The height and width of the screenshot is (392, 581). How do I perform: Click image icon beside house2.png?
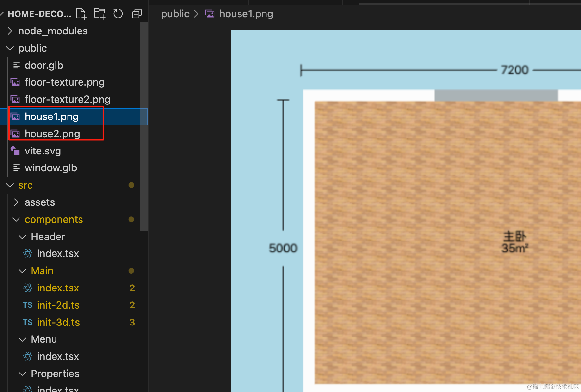pos(15,134)
